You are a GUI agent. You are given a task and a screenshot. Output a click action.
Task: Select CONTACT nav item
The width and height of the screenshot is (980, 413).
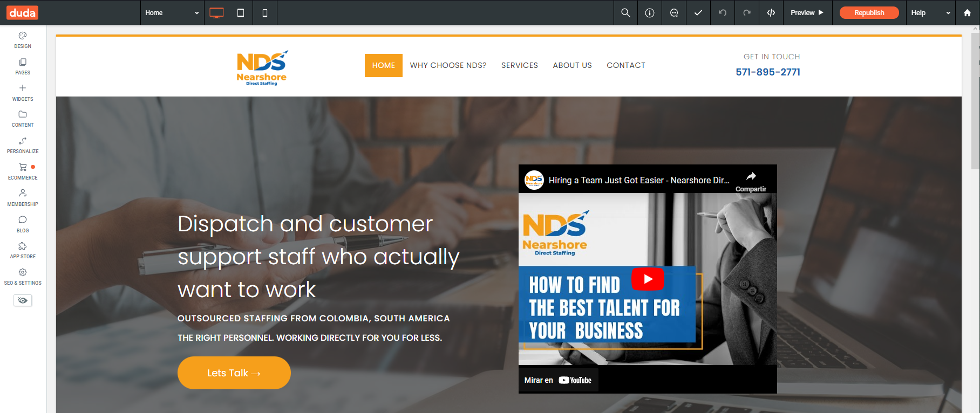[x=626, y=65]
